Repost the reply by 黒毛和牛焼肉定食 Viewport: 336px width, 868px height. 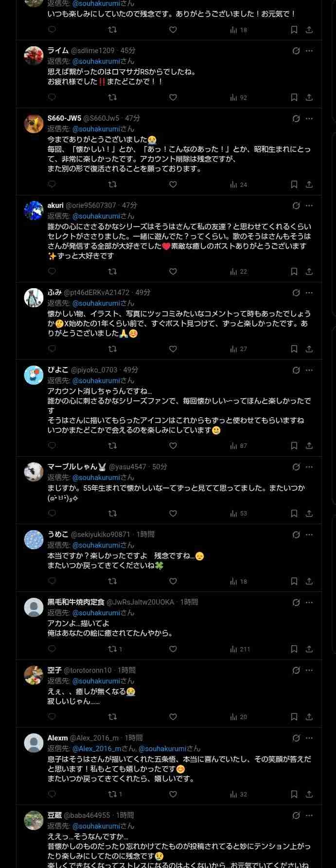point(112,649)
